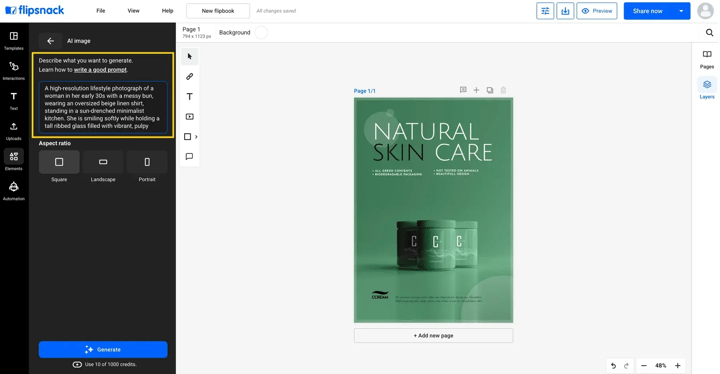Zoom in with the plus button
This screenshot has width=720, height=374.
pos(678,366)
